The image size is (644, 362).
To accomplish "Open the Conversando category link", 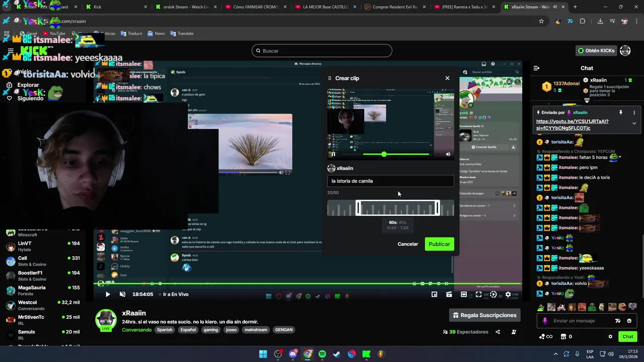I will [x=137, y=330].
